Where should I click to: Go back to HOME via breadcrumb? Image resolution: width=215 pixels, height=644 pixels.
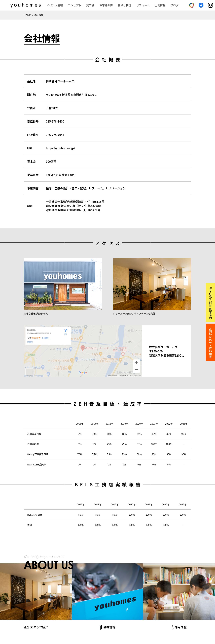pos(27,15)
